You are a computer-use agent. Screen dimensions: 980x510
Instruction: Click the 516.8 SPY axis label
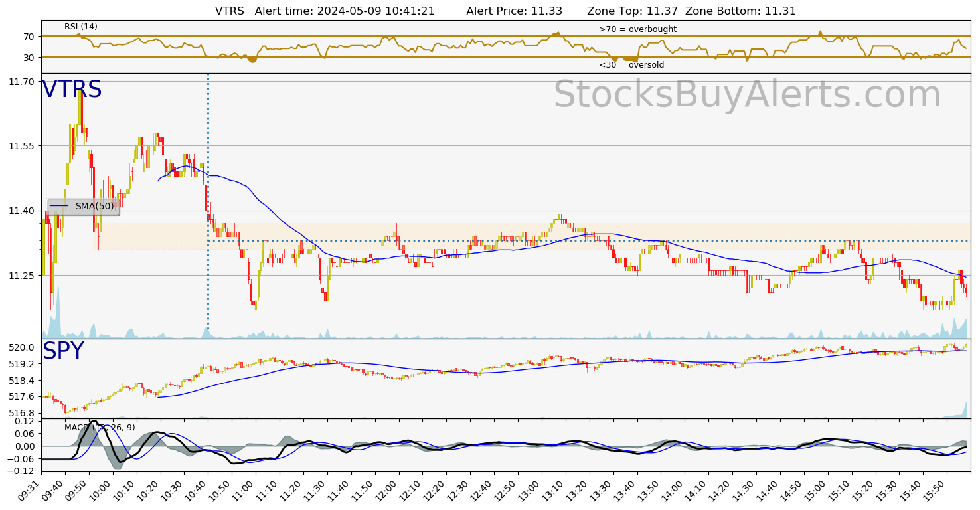[x=21, y=412]
